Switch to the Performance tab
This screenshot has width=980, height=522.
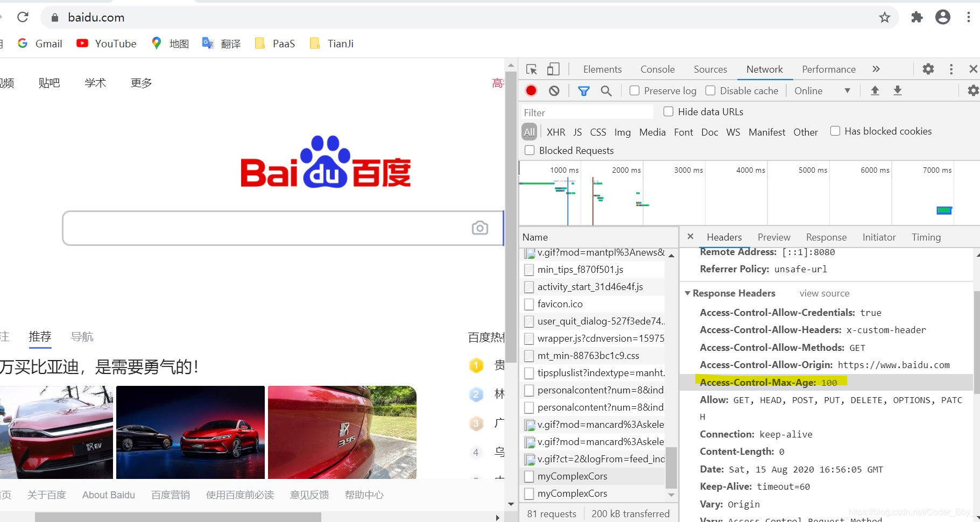click(x=829, y=69)
